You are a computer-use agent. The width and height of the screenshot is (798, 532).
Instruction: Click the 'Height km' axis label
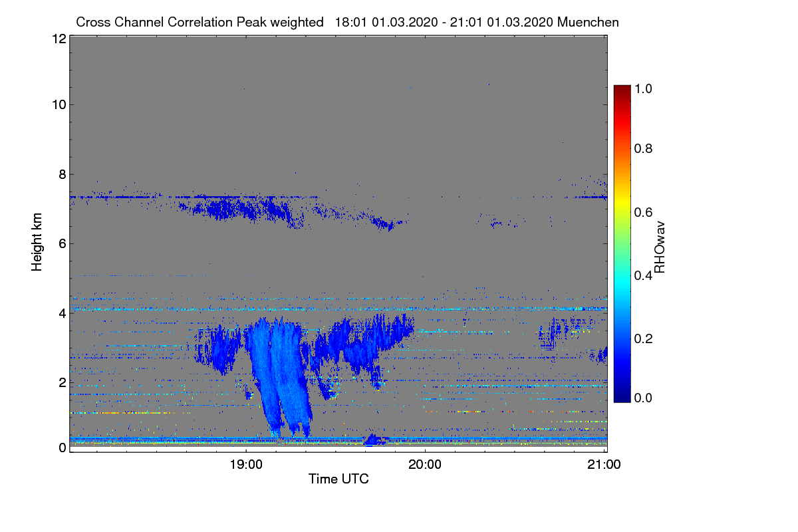37,242
